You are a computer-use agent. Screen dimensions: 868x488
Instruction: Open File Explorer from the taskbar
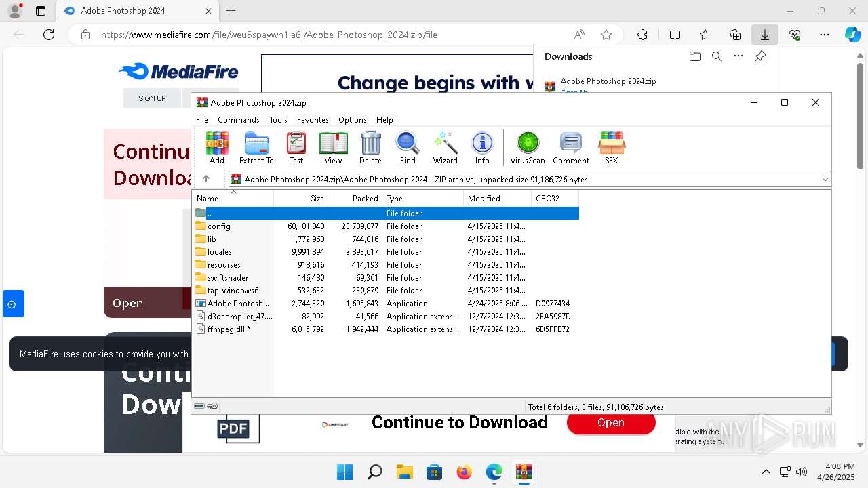tap(405, 472)
